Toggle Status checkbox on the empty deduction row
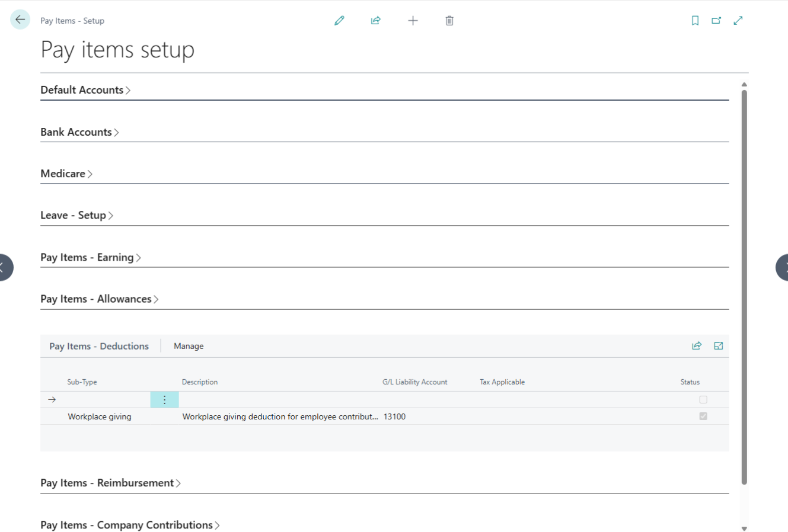Image resolution: width=788 pixels, height=532 pixels. 703,399
